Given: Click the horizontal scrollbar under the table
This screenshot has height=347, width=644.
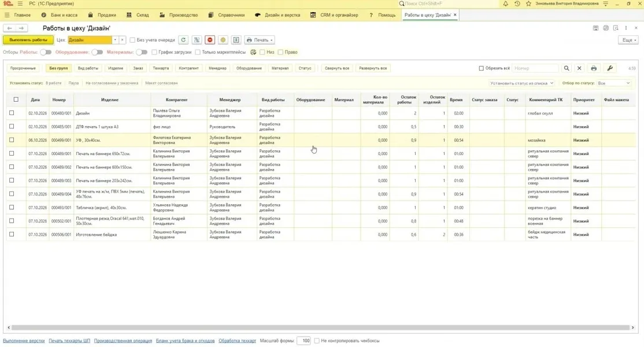Looking at the screenshot, I should (320, 327).
